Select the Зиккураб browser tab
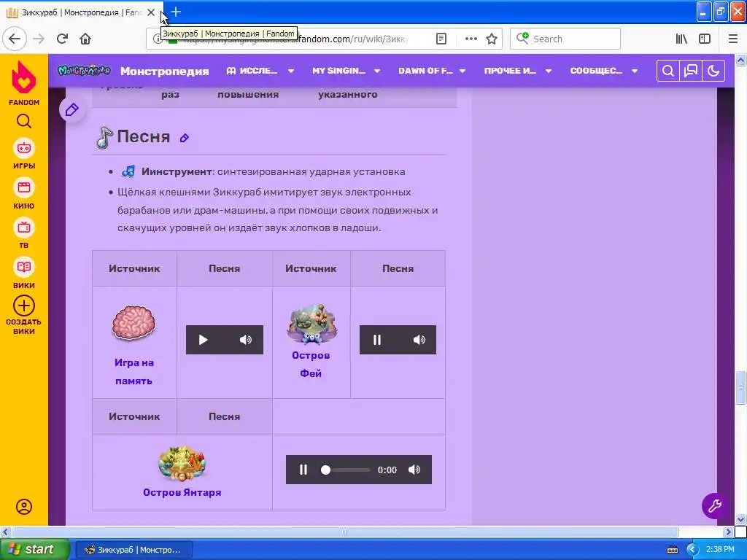 [x=81, y=12]
